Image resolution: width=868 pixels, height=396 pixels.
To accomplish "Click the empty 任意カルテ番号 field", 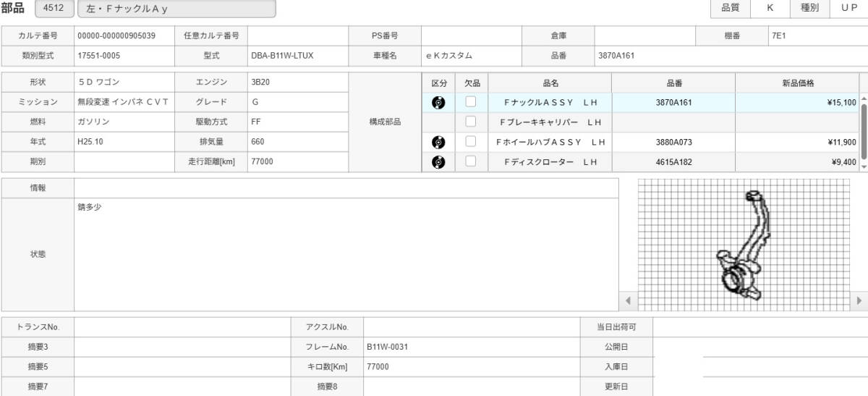I will point(298,35).
